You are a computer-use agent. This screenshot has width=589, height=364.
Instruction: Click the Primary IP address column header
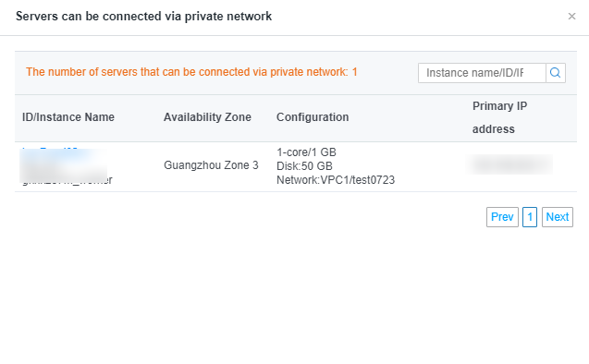pyautogui.click(x=499, y=117)
